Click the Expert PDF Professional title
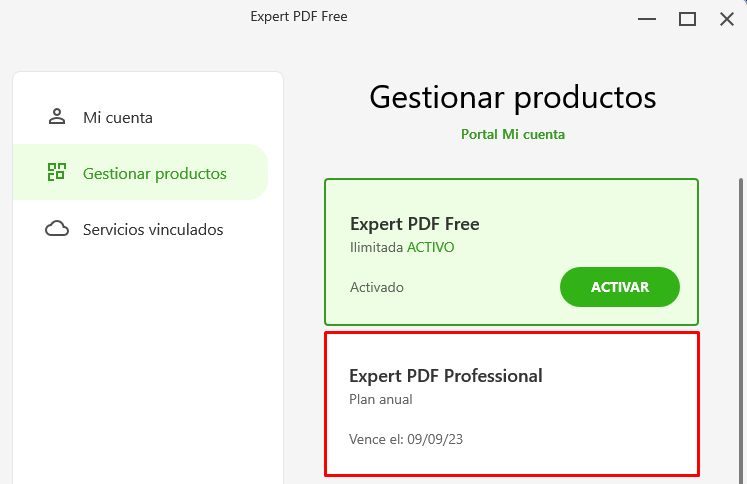Viewport: 747px width, 484px height. click(445, 376)
